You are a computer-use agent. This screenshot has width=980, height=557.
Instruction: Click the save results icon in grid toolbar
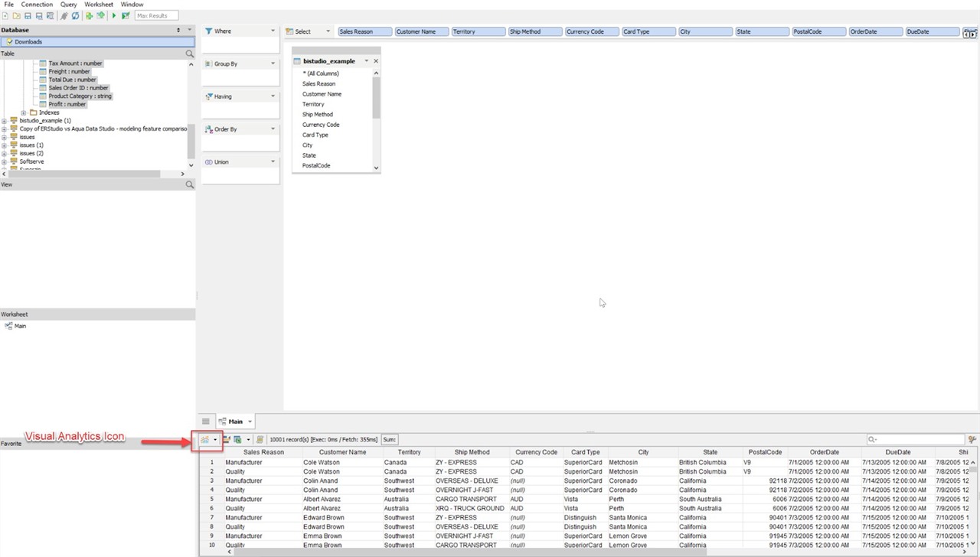227,439
